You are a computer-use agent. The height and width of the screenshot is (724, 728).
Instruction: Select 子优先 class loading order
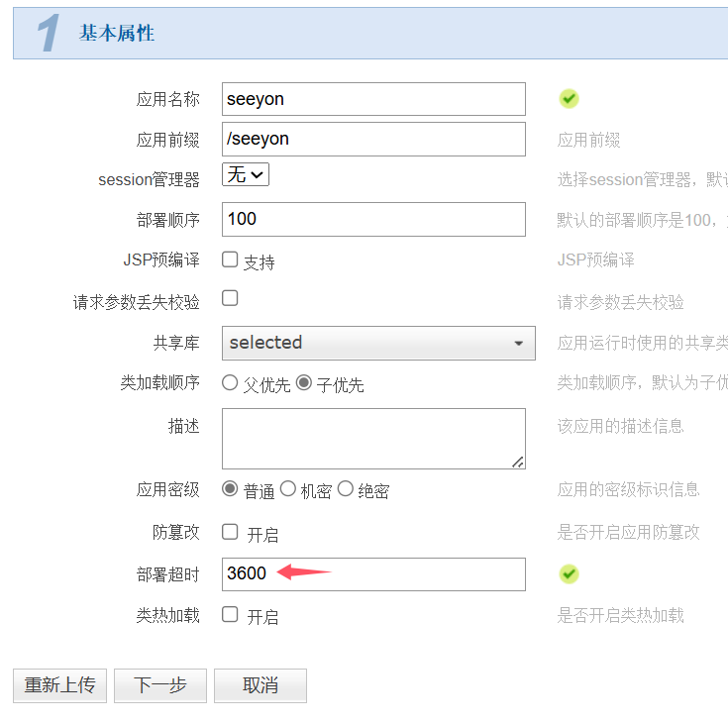click(x=303, y=382)
